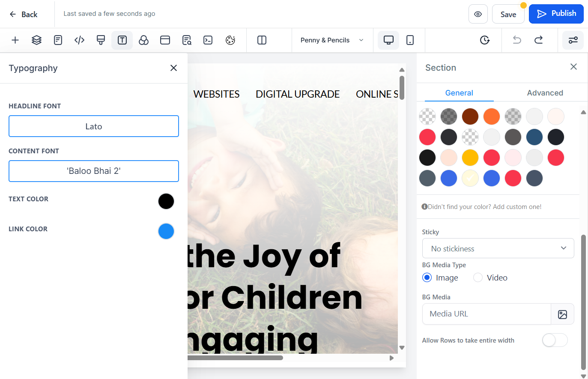Open the blue Link Color swatch
Viewport: 588px width, 379px height.
(x=166, y=231)
